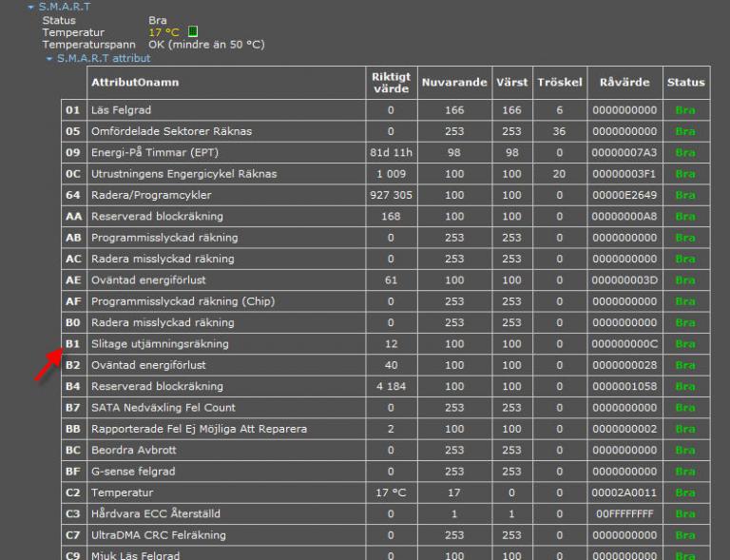730x560 pixels.
Task: Click the AttributOnamn column header
Action: [135, 83]
